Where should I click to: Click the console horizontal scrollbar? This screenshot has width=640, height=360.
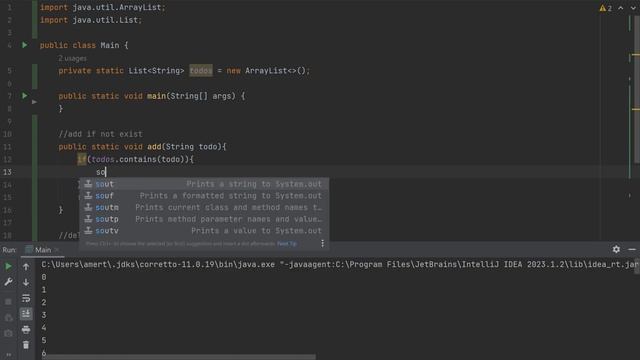point(180,357)
